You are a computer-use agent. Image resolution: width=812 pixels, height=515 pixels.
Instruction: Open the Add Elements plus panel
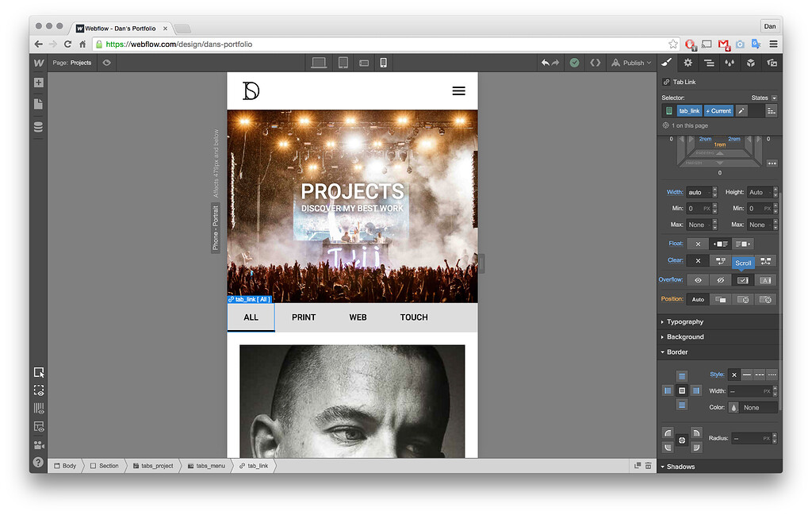tap(37, 82)
